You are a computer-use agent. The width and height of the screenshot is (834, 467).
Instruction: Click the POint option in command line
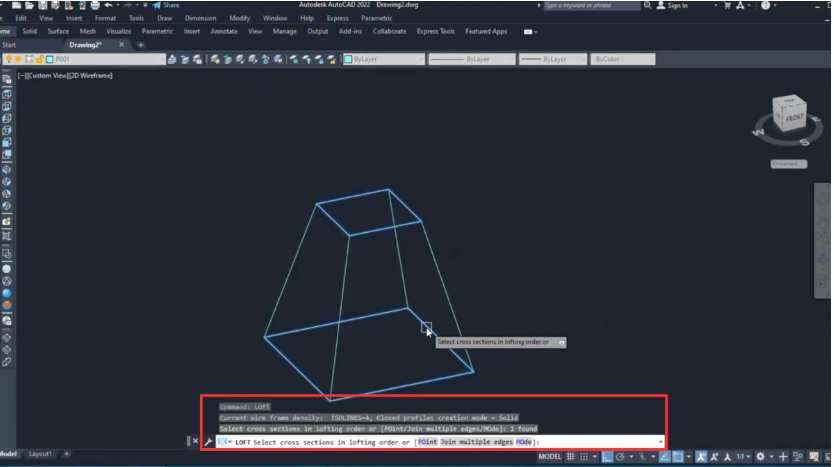(427, 442)
